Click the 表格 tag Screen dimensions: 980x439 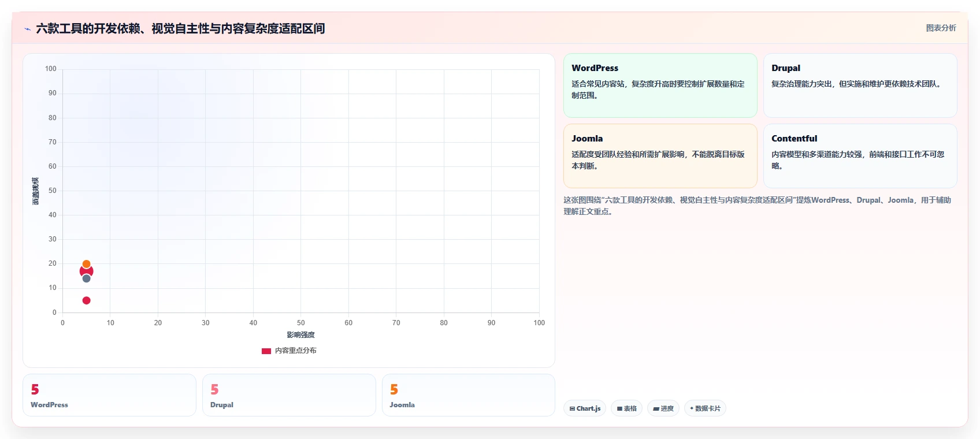626,408
